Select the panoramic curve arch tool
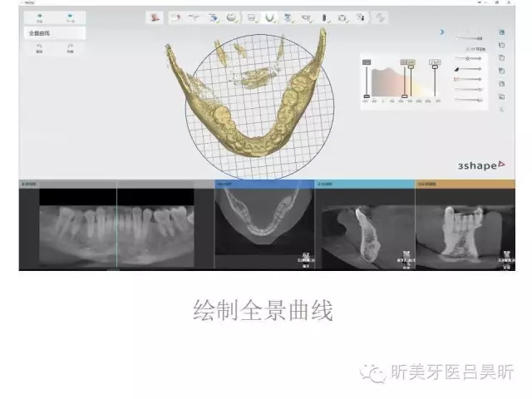 (x=269, y=17)
